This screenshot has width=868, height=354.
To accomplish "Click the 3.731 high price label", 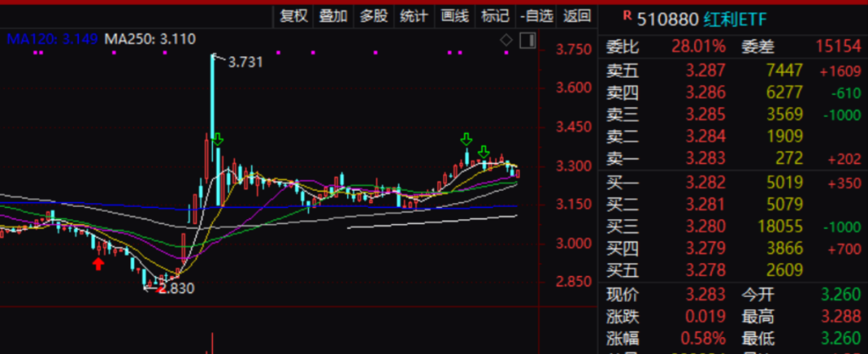I will tap(245, 61).
